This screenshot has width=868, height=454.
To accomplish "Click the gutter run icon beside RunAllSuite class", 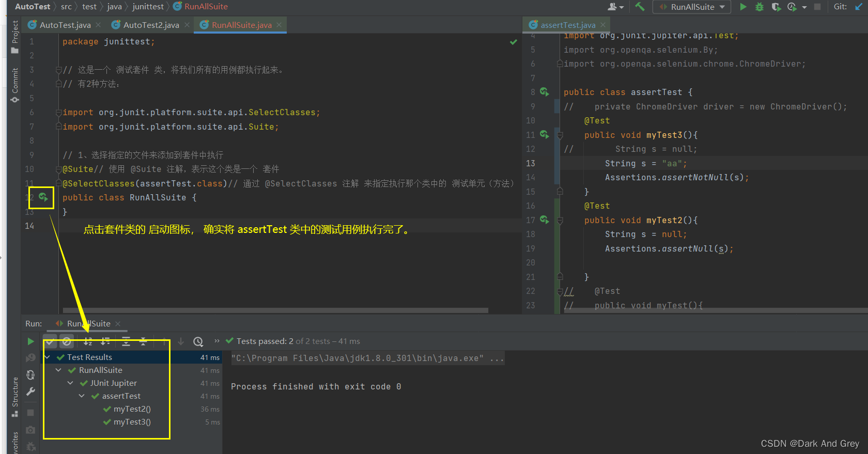I will click(x=43, y=197).
